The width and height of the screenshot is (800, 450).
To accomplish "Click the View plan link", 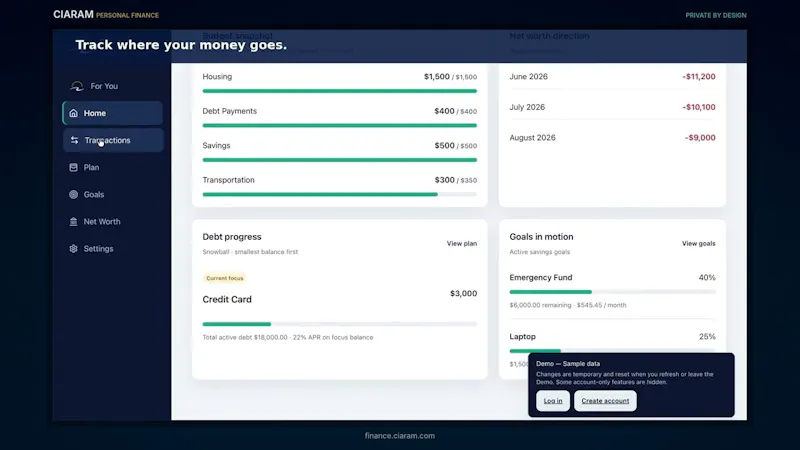I will (x=462, y=243).
